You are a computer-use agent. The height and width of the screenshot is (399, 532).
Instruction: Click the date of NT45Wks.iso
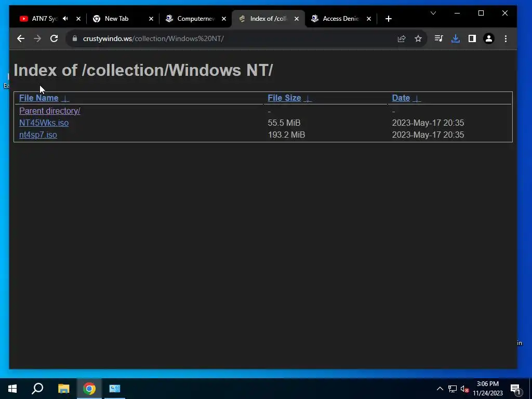click(428, 123)
